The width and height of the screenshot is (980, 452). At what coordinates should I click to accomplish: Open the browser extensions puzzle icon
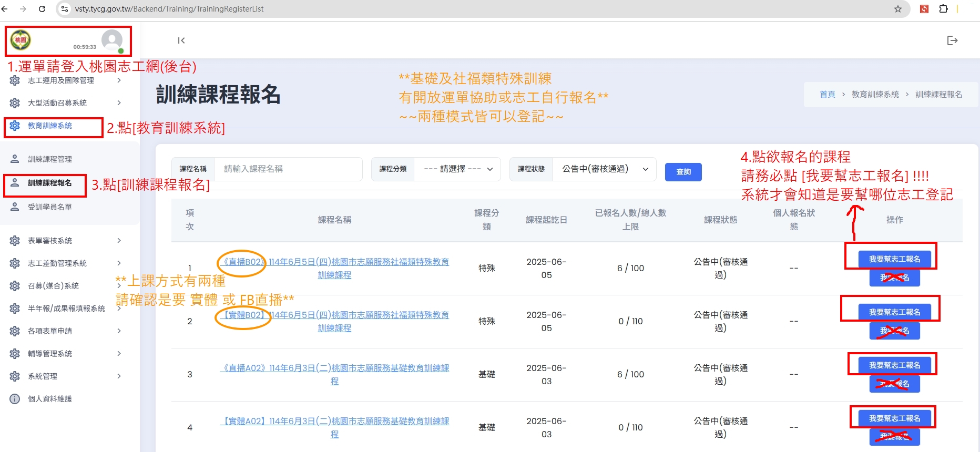(x=943, y=9)
